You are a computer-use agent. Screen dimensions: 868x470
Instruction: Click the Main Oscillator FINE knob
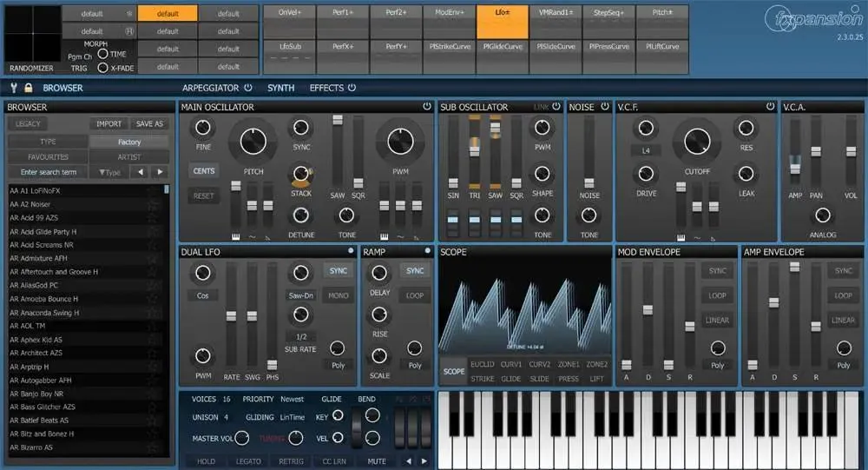coord(202,128)
